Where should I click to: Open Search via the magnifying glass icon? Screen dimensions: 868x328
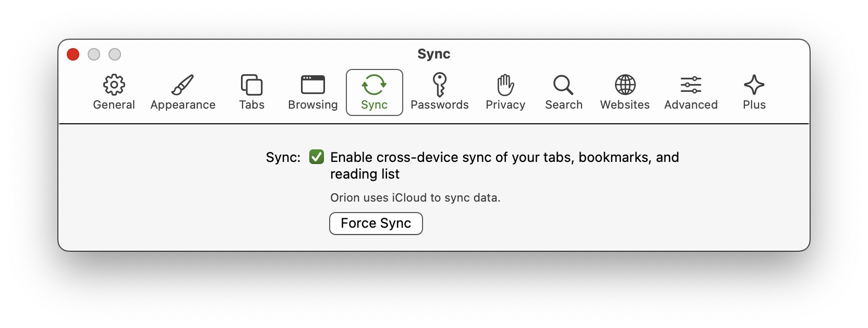tap(563, 85)
